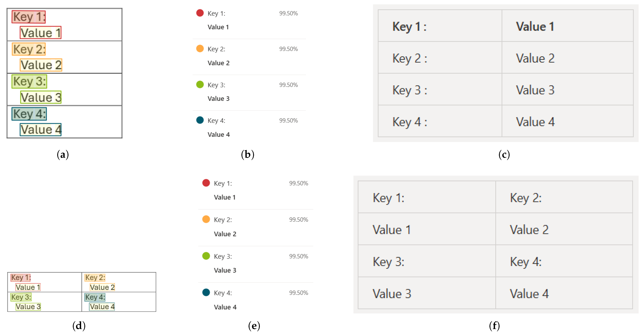Click the red dot beside Key 1 in panel (b)
The height and width of the screenshot is (335, 644).
pyautogui.click(x=200, y=13)
